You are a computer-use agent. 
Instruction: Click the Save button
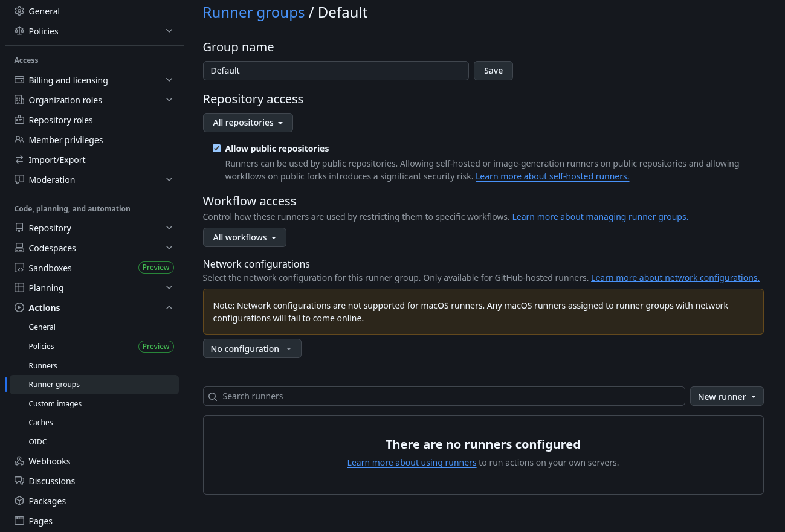tap(493, 71)
